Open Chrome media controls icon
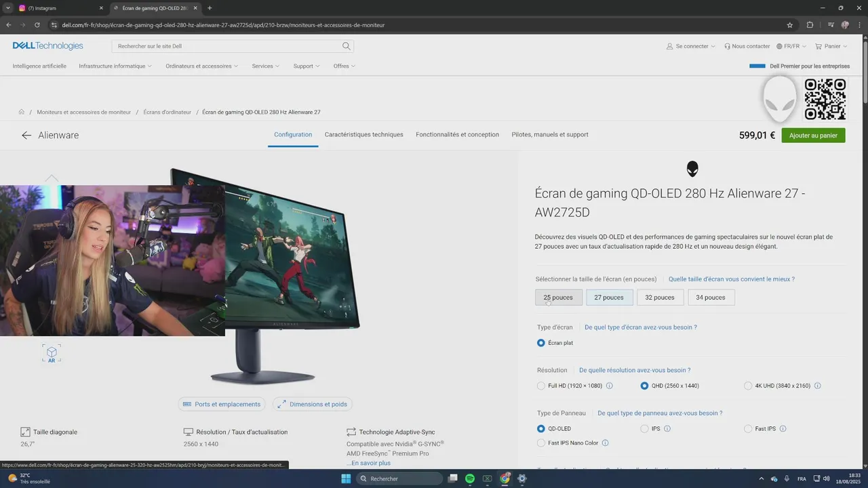The height and width of the screenshot is (488, 868). (x=831, y=25)
